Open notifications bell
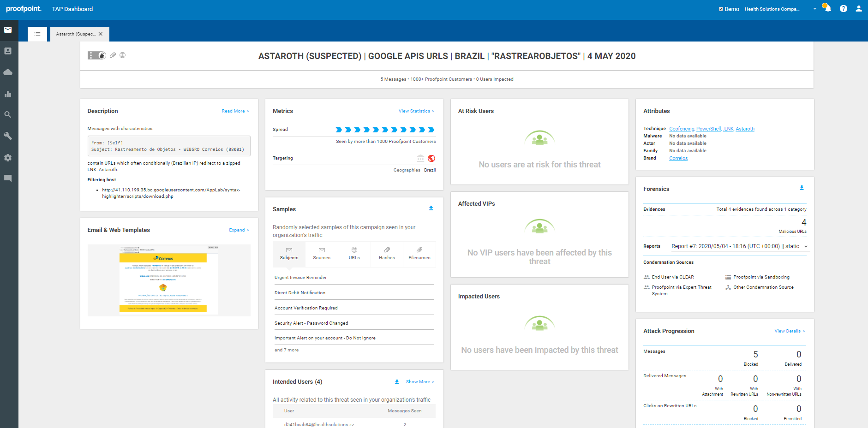 tap(827, 8)
